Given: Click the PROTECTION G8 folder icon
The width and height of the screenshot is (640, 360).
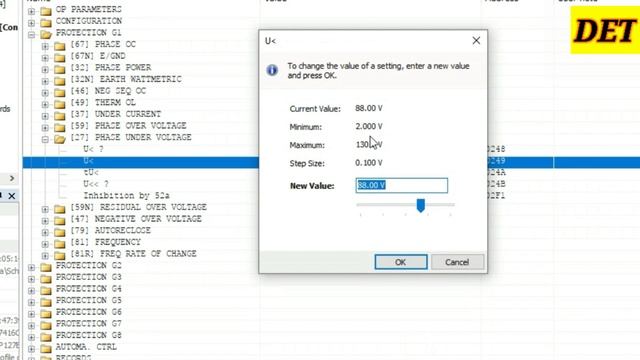Looking at the screenshot, I should pos(46,337).
